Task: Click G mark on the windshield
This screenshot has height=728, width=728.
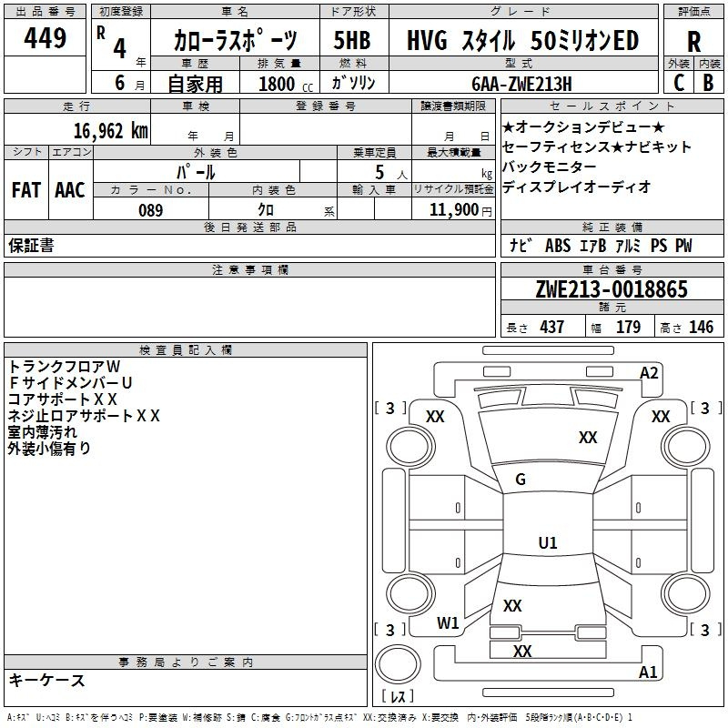Action: click(x=521, y=480)
